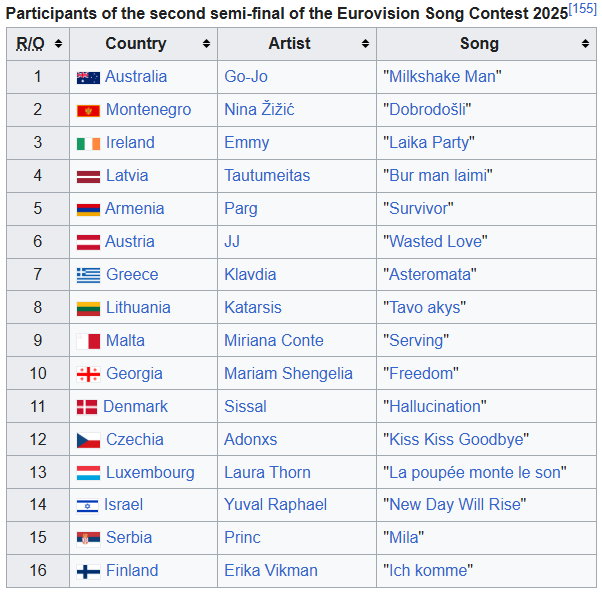Image resolution: width=602 pixels, height=597 pixels.
Task: Click the Greece flag icon
Action: tap(88, 275)
